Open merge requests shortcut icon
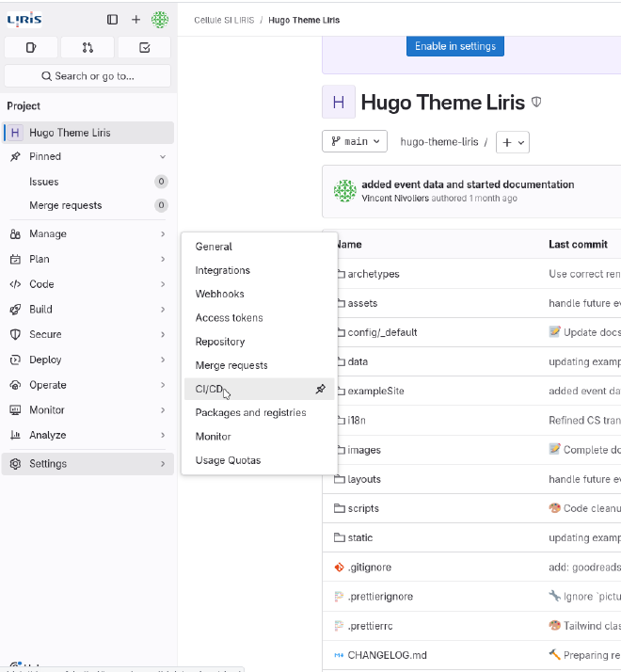The height and width of the screenshot is (672, 621). pyautogui.click(x=88, y=47)
